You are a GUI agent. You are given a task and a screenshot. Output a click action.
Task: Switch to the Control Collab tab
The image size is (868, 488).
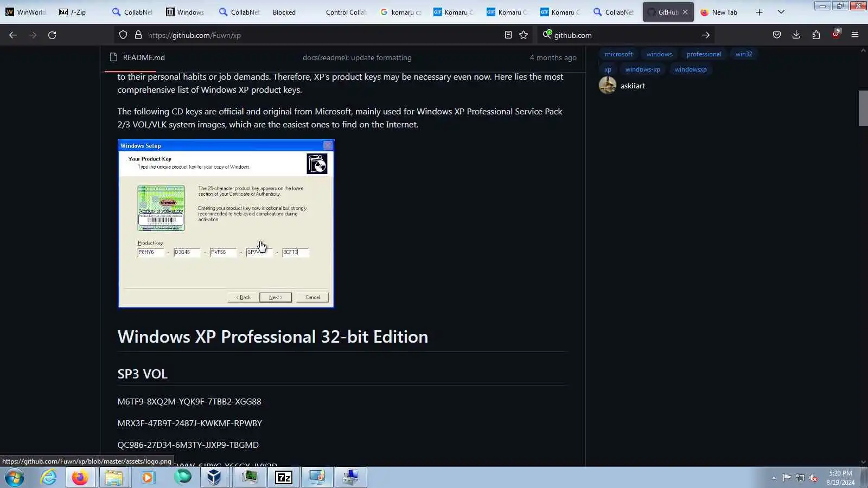(346, 12)
